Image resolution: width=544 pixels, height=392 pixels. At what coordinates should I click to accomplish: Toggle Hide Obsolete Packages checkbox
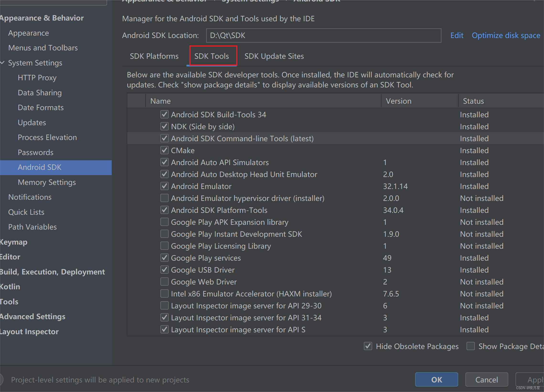(368, 346)
